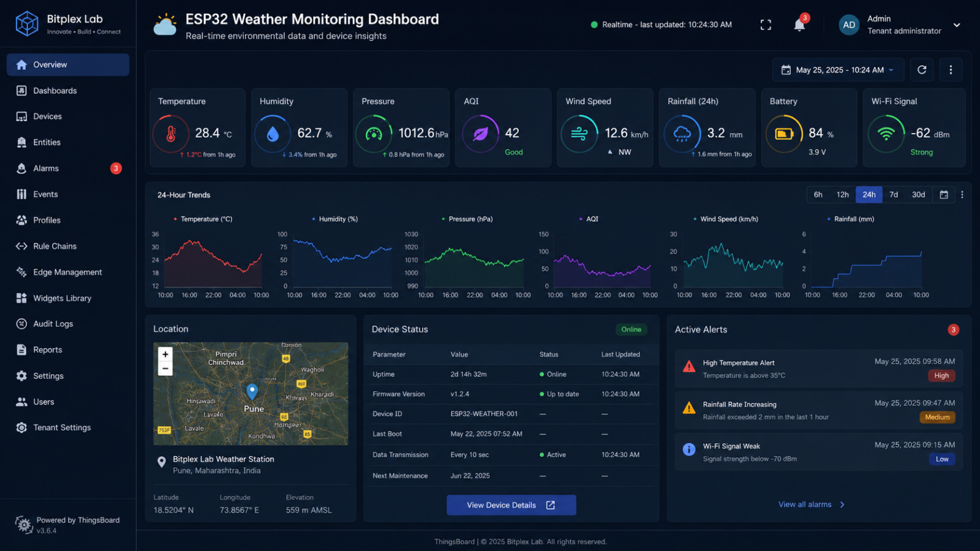Expand the Admin account dropdown arrow

[957, 25]
